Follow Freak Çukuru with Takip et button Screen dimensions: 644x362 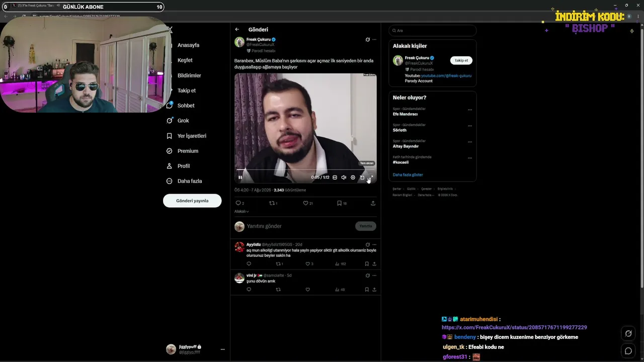(461, 60)
